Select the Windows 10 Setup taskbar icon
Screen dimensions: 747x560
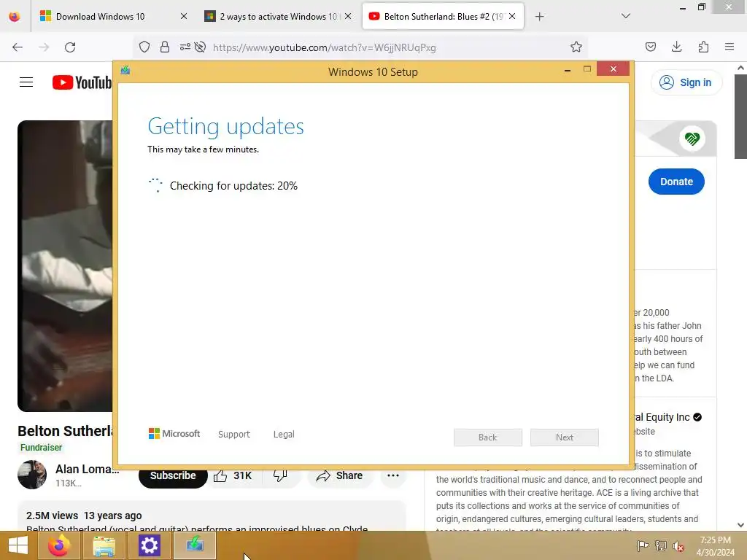pyautogui.click(x=194, y=545)
